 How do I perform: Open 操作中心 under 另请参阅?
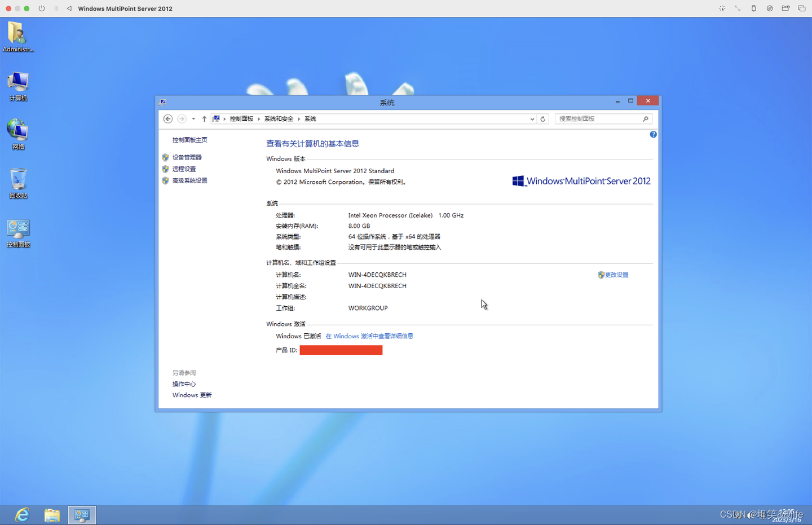tap(184, 384)
